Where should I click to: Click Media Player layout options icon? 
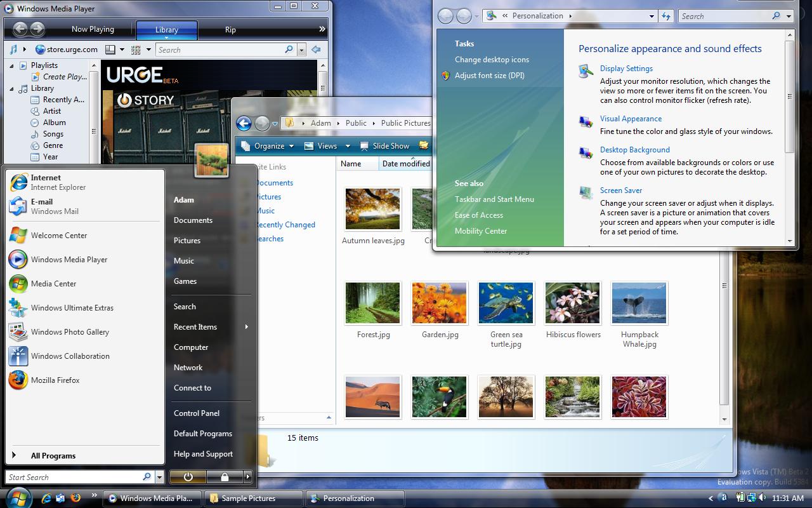[110, 49]
